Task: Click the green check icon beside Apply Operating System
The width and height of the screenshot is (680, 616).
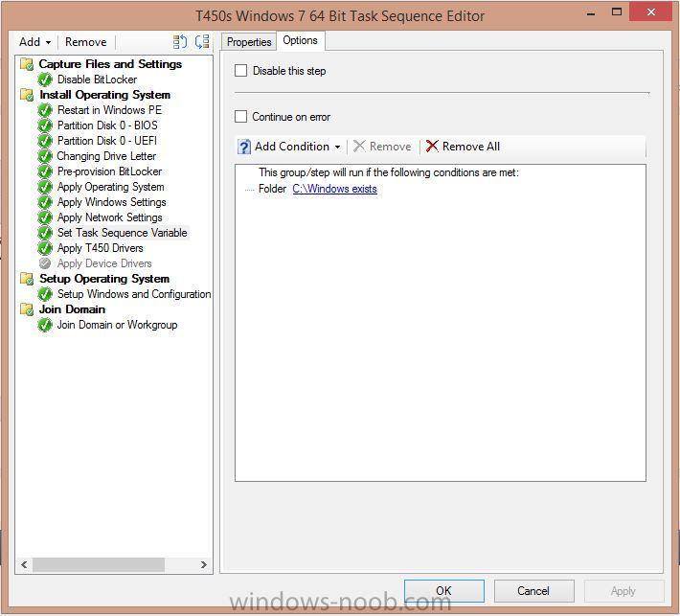Action: coord(45,187)
